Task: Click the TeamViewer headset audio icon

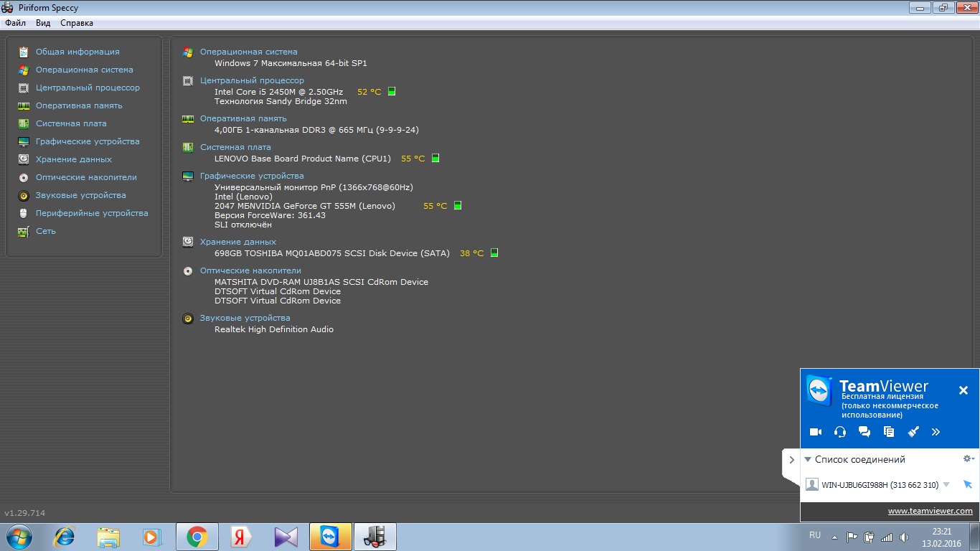Action: click(x=840, y=432)
